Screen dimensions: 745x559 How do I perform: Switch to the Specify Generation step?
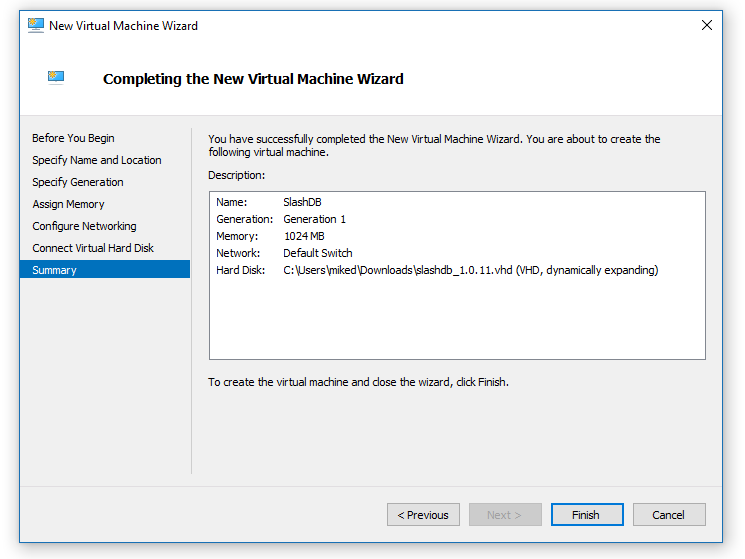[x=78, y=182]
